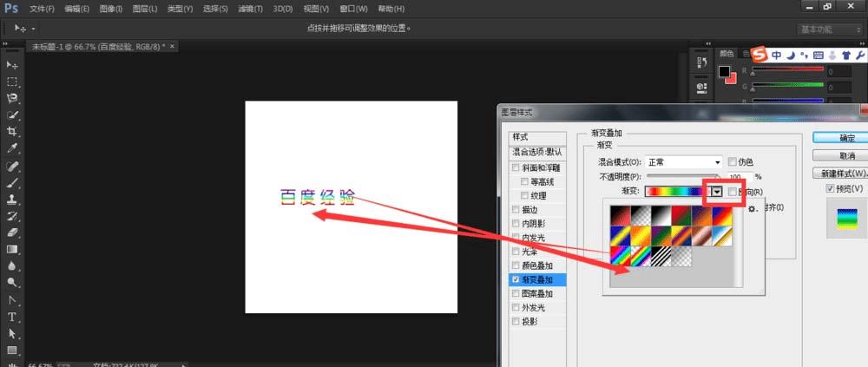This screenshot has width=868, height=367.
Task: Select the Clone Stamp tool
Action: [x=12, y=200]
